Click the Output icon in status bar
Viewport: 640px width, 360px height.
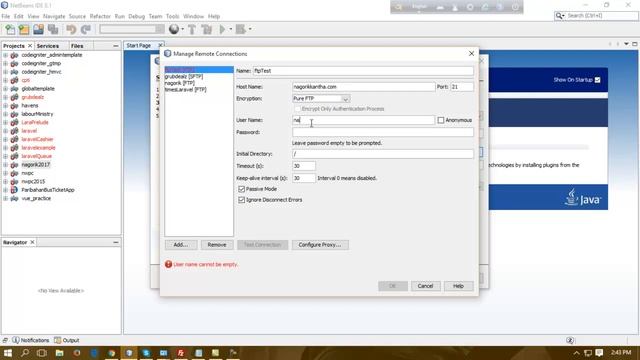(x=58, y=340)
